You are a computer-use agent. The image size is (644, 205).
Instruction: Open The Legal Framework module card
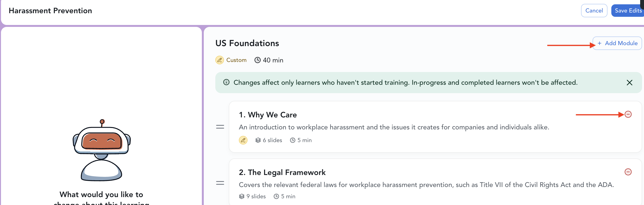(435, 182)
